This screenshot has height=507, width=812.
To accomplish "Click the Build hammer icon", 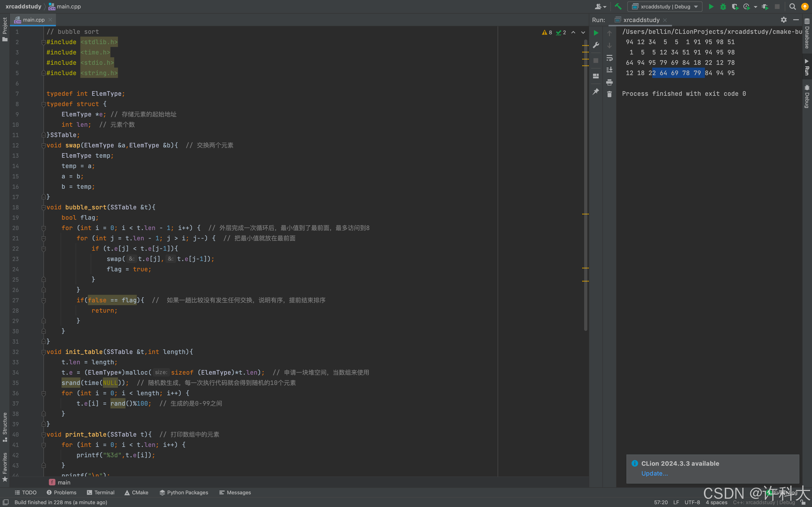I will click(618, 6).
